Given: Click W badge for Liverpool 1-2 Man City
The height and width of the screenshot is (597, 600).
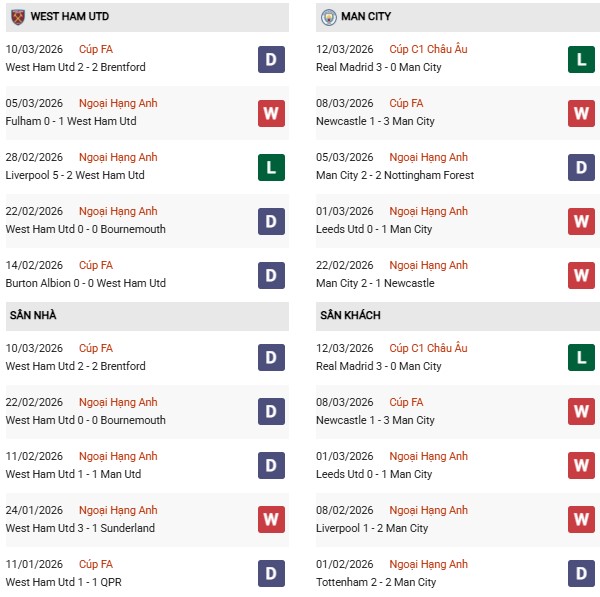Looking at the screenshot, I should 582,520.
